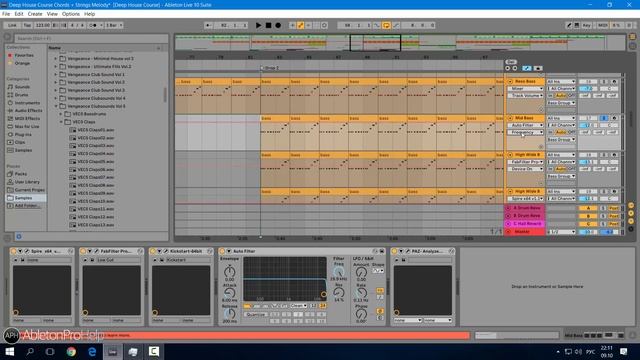The height and width of the screenshot is (360, 640).
Task: Open the File menu
Action: click(x=6, y=14)
